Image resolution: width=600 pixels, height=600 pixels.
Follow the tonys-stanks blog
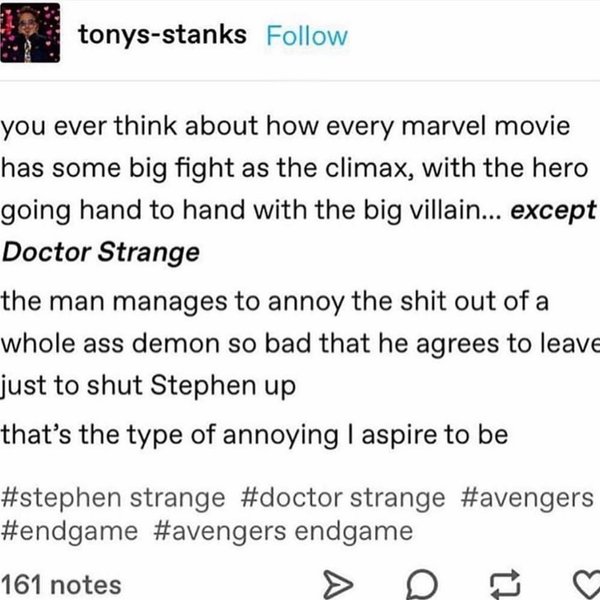point(307,36)
